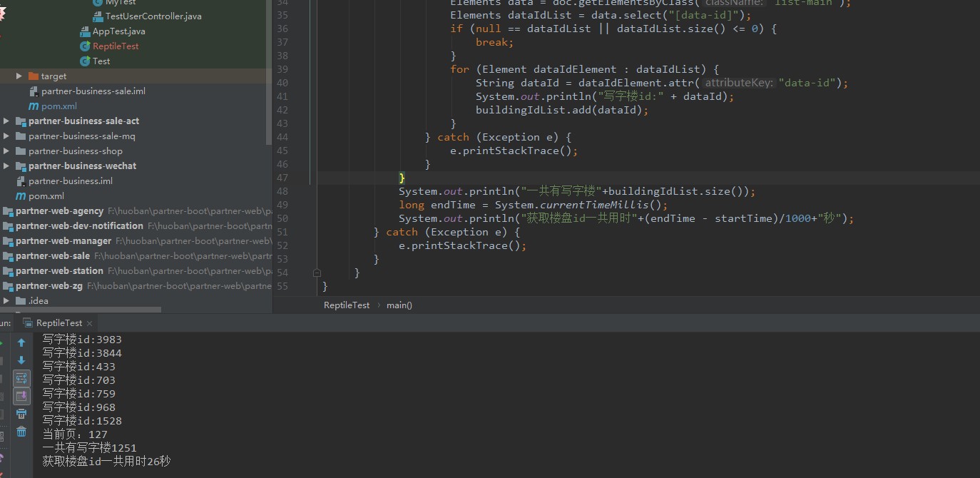The height and width of the screenshot is (478, 980).
Task: Click the partner-web-agency module icon
Action: [x=8, y=211]
